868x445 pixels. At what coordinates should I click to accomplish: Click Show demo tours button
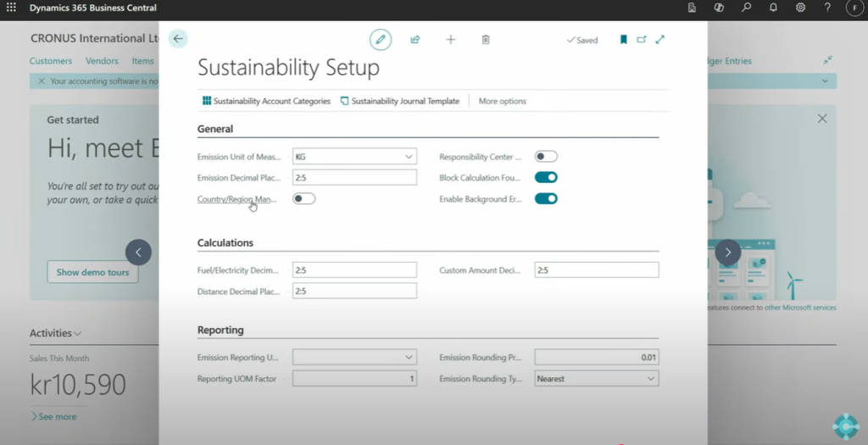(x=92, y=272)
